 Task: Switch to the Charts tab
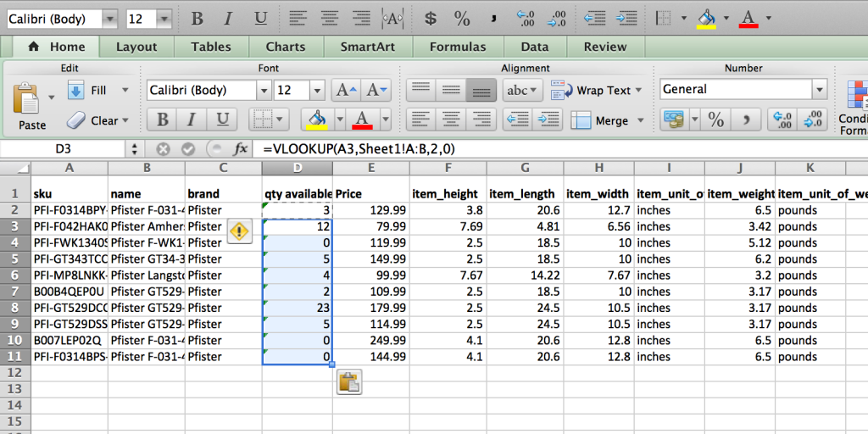click(x=286, y=47)
